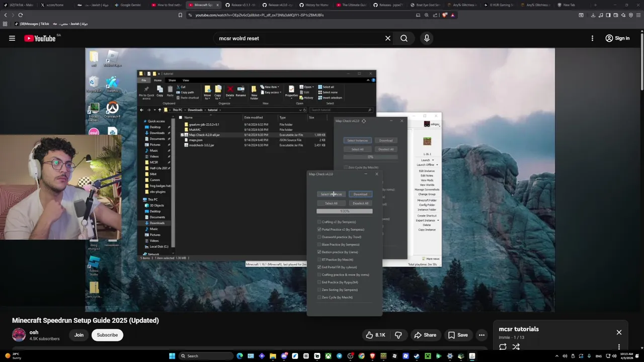The width and height of the screenshot is (644, 362).
Task: Check BT Practice (by Mescht)
Action: (319, 259)
